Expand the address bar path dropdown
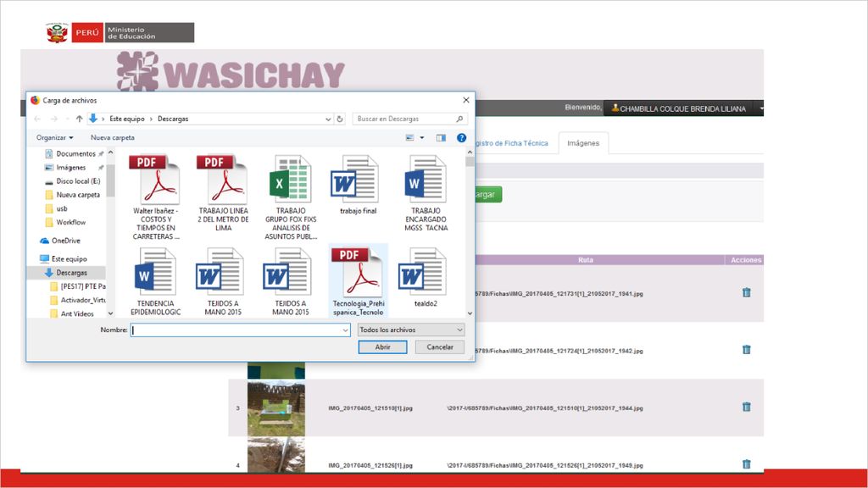Screen dimensions: 868x488 click(328, 119)
